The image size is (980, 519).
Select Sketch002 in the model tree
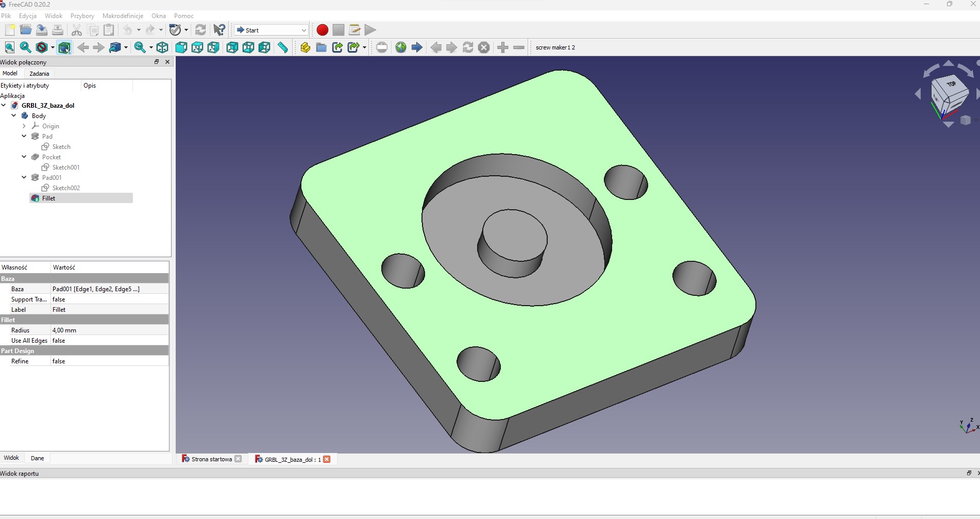coord(66,188)
